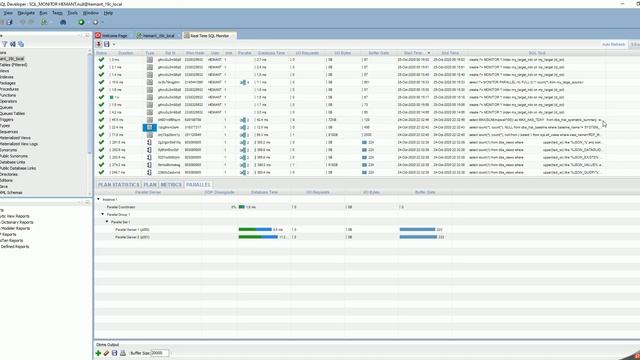The image size is (640, 360).
Task: Click the highlighted Type icon in the 22.4 ms row
Action: 149,127
